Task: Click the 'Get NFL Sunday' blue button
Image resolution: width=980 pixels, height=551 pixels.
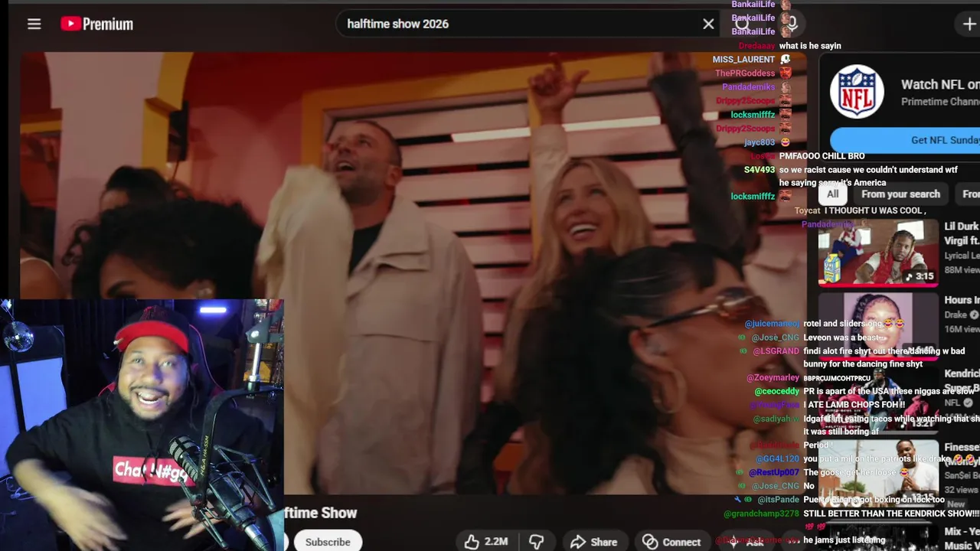Action: (x=906, y=140)
